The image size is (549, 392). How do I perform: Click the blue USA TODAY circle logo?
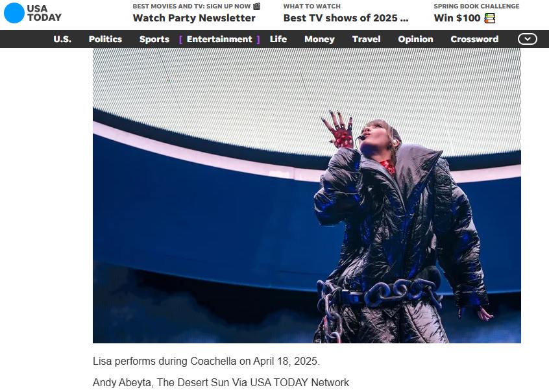14,13
